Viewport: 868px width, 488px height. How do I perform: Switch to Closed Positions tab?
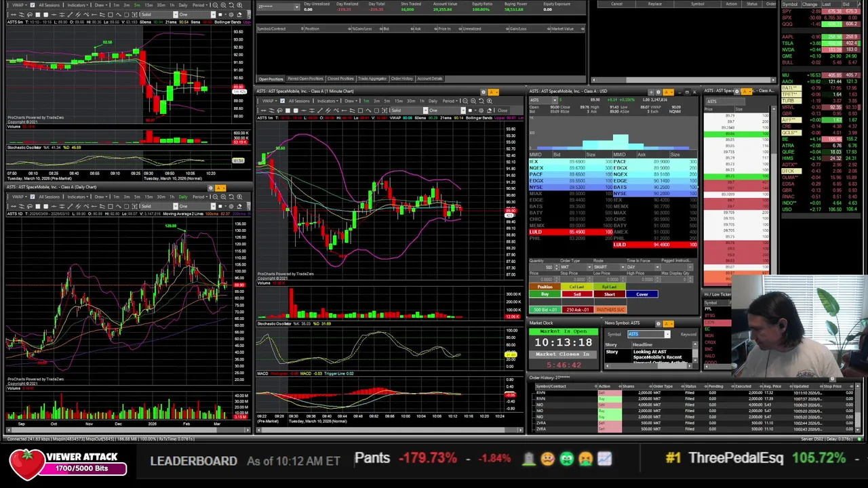click(x=340, y=79)
